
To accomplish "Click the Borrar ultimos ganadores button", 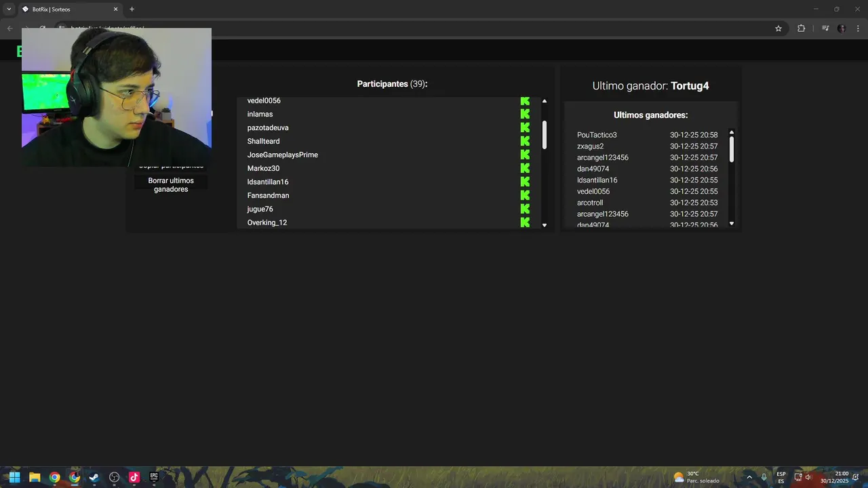I will pyautogui.click(x=171, y=185).
